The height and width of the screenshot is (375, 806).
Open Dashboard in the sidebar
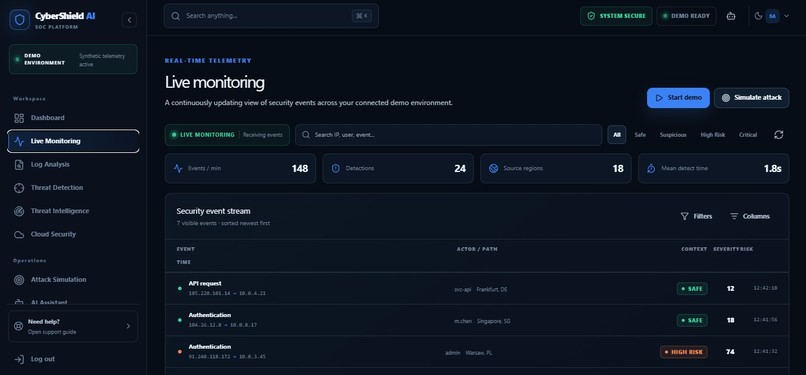(x=73, y=118)
